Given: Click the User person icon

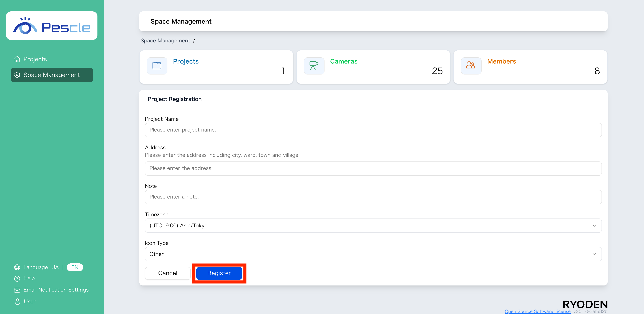Looking at the screenshot, I should pyautogui.click(x=17, y=301).
